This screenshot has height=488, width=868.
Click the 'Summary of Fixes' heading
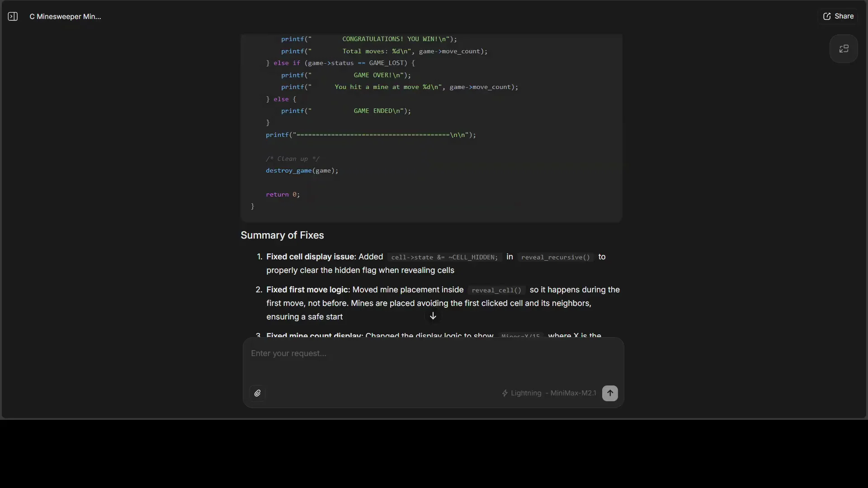coord(282,235)
